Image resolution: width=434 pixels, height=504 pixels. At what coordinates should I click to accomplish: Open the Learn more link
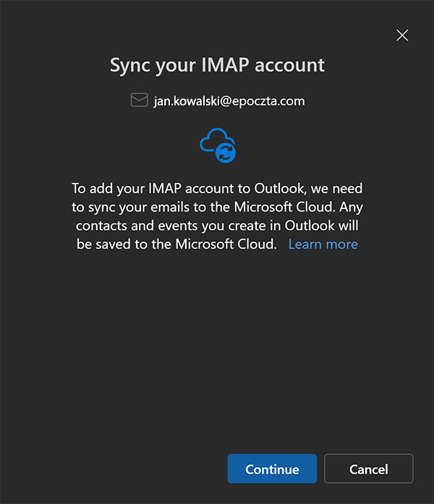tap(323, 244)
